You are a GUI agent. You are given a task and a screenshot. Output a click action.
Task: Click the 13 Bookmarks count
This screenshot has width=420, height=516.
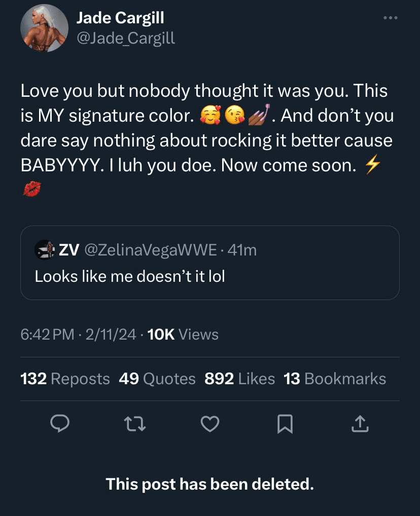tap(335, 379)
